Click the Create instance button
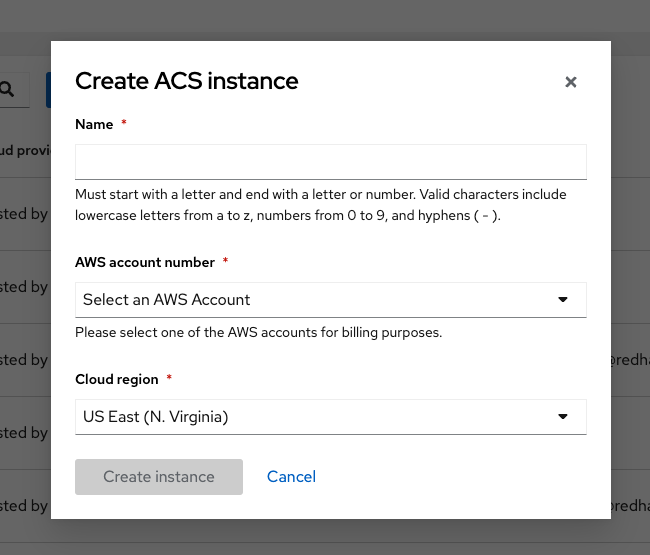Screen dimensions: 650x555 tap(159, 477)
